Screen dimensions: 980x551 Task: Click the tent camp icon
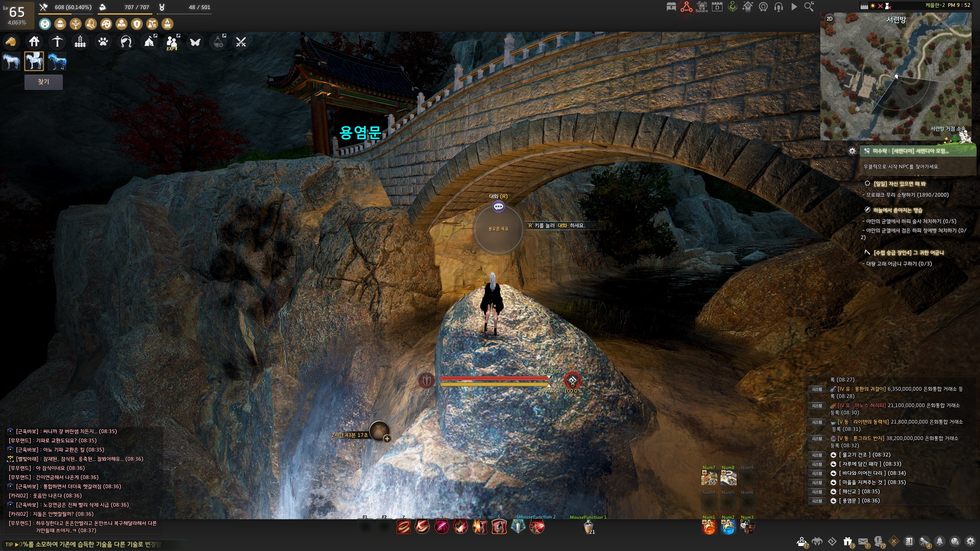point(149,41)
